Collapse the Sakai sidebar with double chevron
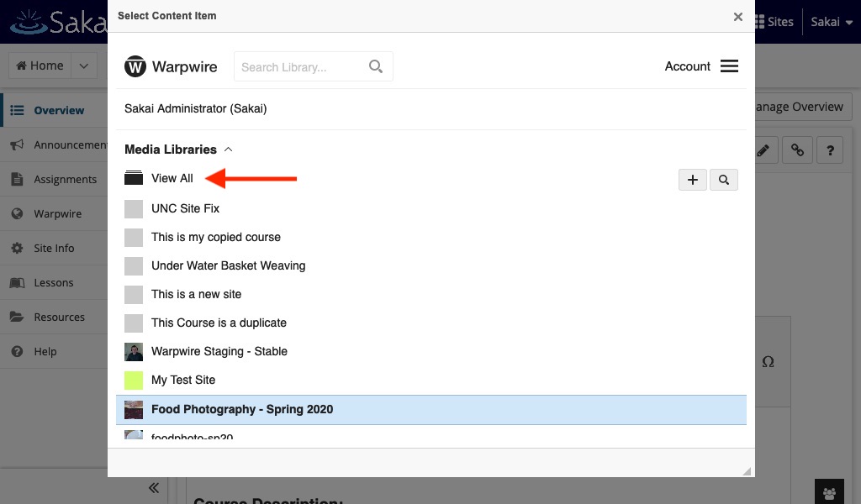The width and height of the screenshot is (861, 504). (x=154, y=487)
